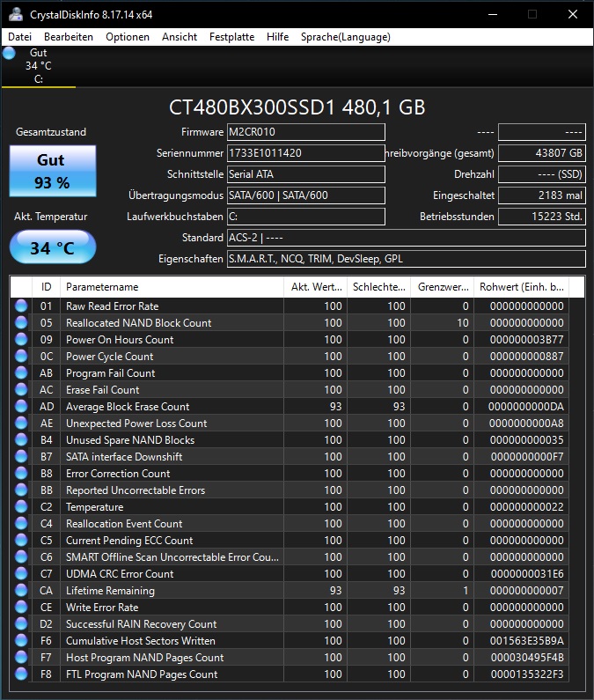Click the Eigenschaften field
This screenshot has width=594, height=700.
point(406,259)
